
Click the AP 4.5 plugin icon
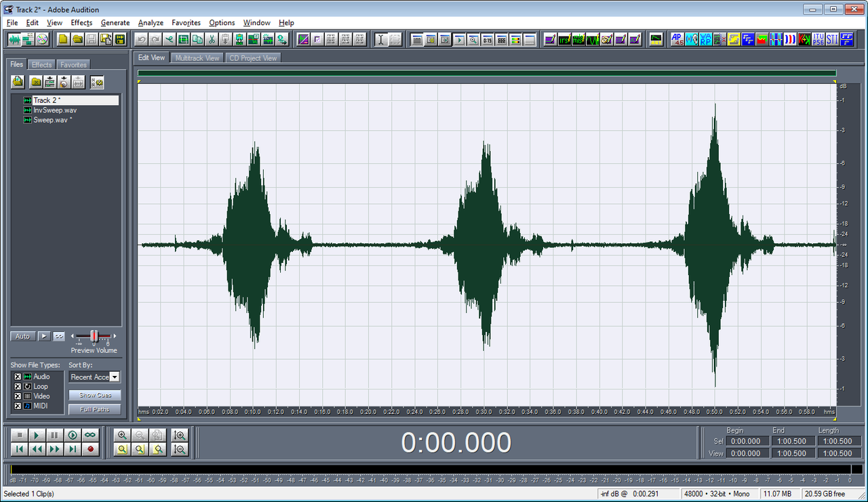coord(677,39)
